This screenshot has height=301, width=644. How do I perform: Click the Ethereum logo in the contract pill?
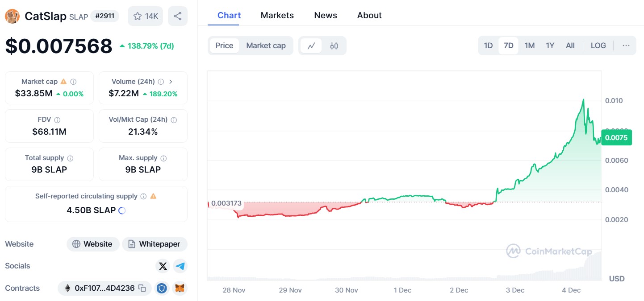point(68,288)
